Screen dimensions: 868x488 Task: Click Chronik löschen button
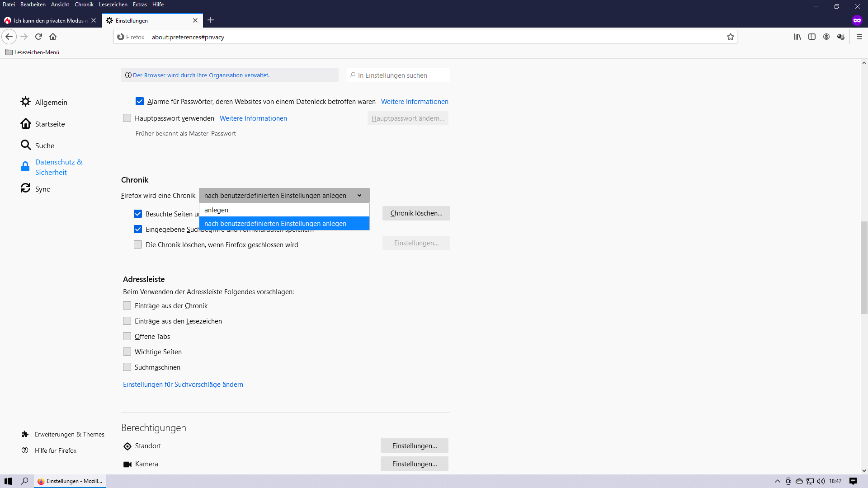[x=416, y=213]
